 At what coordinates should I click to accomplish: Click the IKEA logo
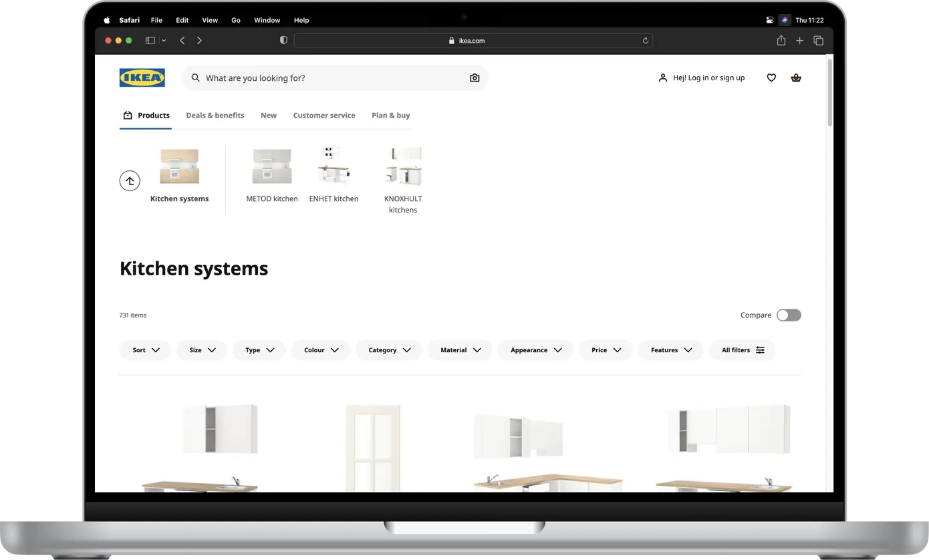tap(142, 78)
